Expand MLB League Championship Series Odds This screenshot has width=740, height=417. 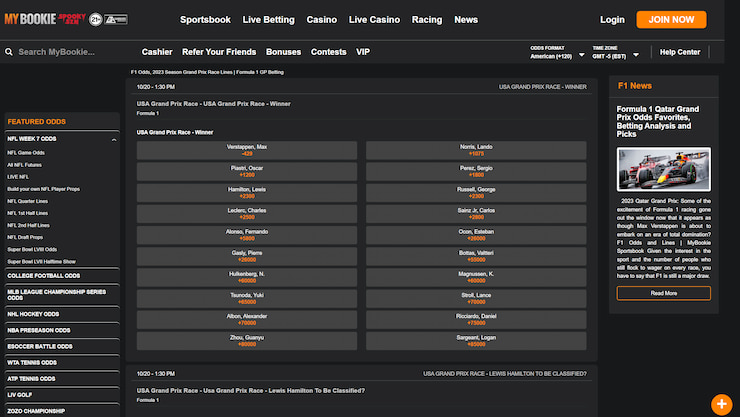tap(62, 295)
